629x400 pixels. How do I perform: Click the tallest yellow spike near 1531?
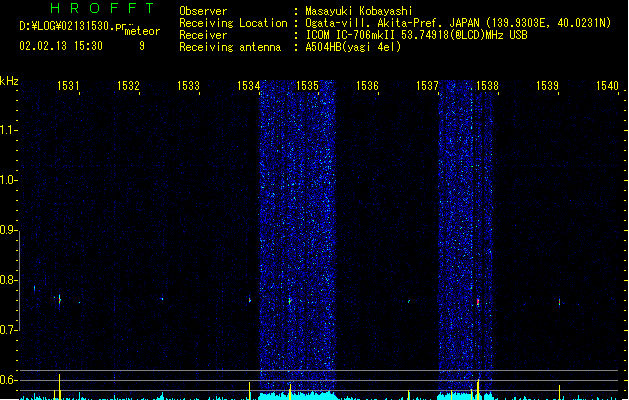59,386
